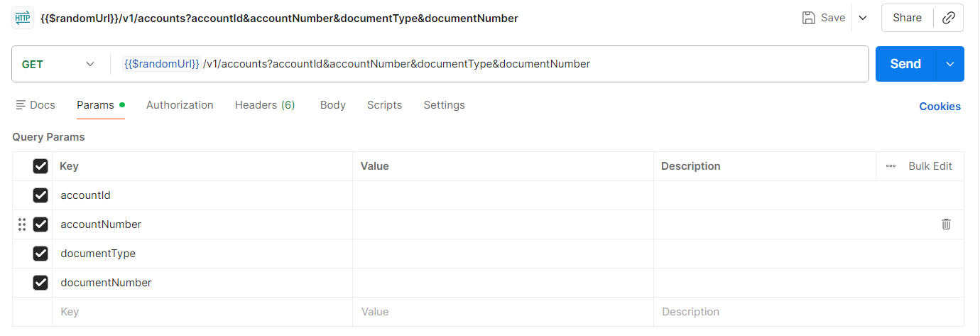The width and height of the screenshot is (980, 336).
Task: Click the value field for accountId
Action: click(503, 195)
